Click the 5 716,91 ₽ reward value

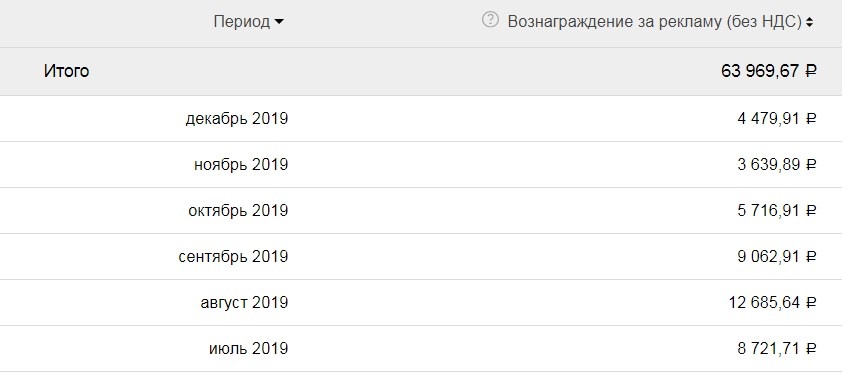point(777,210)
